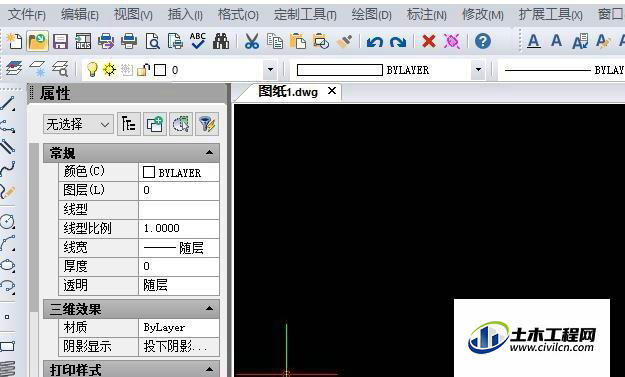
Task: Click the New file icon
Action: 14,41
